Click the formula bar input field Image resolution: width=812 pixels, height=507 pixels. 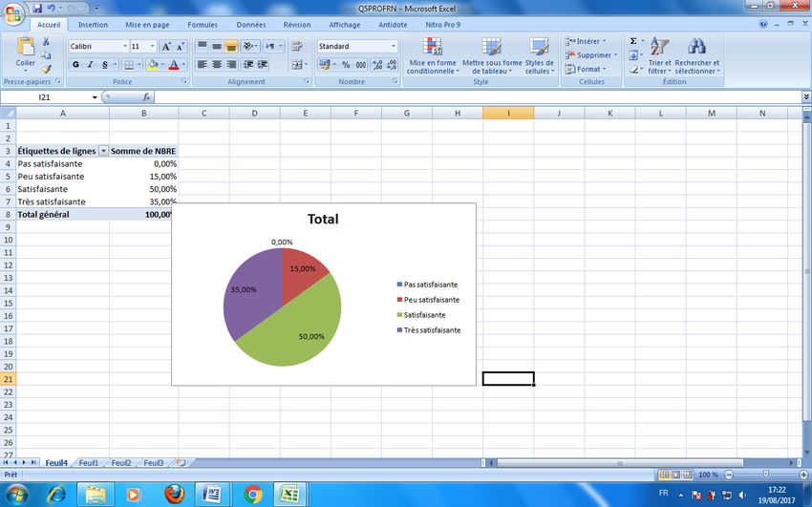(478, 96)
